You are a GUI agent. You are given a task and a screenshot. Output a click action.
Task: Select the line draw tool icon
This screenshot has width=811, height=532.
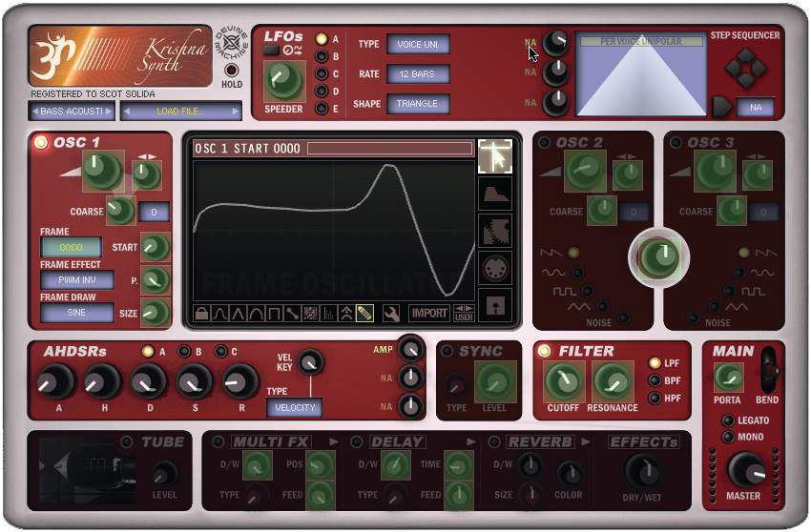coord(292,314)
